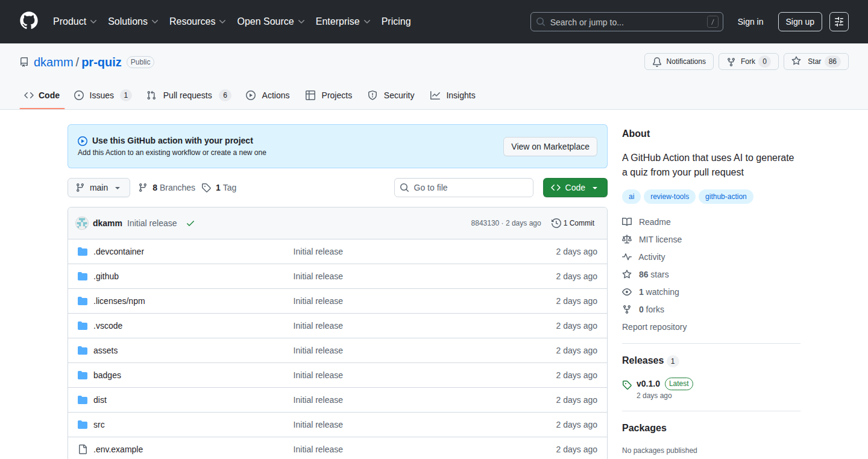Expand the Enterprise menu
868x459 pixels.
coord(343,22)
